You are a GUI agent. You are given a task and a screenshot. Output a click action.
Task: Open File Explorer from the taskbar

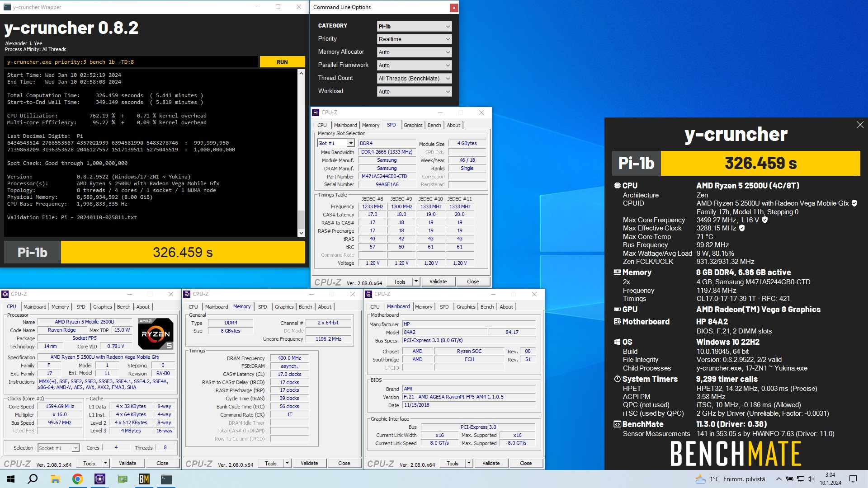coord(55,479)
